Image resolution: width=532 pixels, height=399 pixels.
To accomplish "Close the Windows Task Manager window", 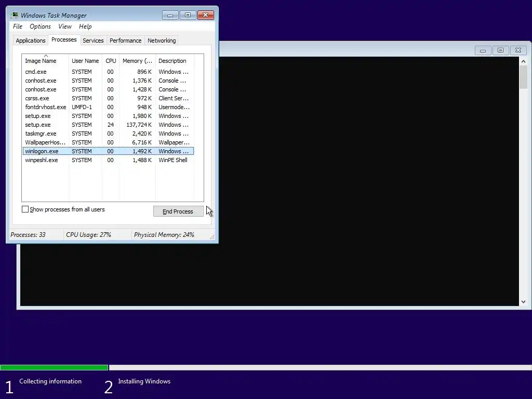I will coord(206,15).
